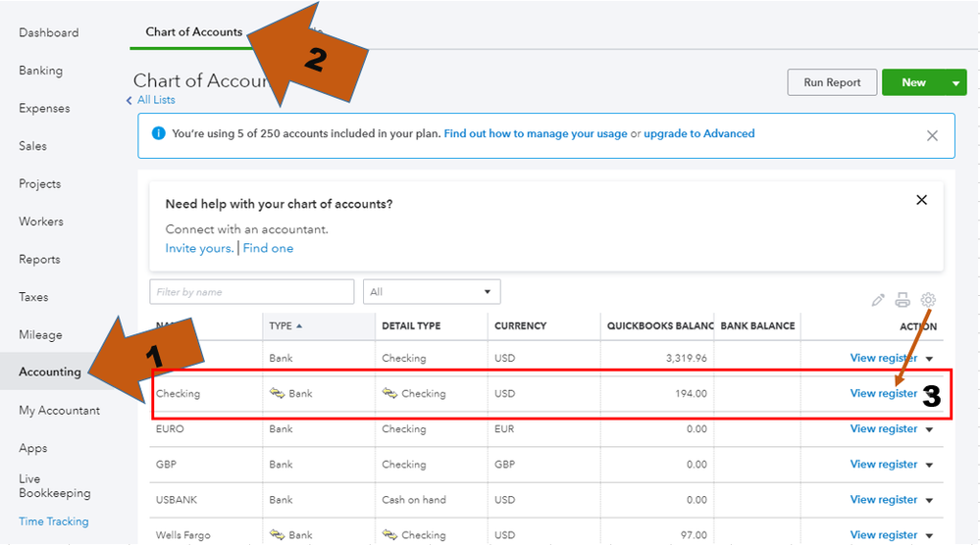Image resolution: width=980 pixels, height=545 pixels.
Task: View register for the 3,319.96 balance row
Action: [x=884, y=359]
